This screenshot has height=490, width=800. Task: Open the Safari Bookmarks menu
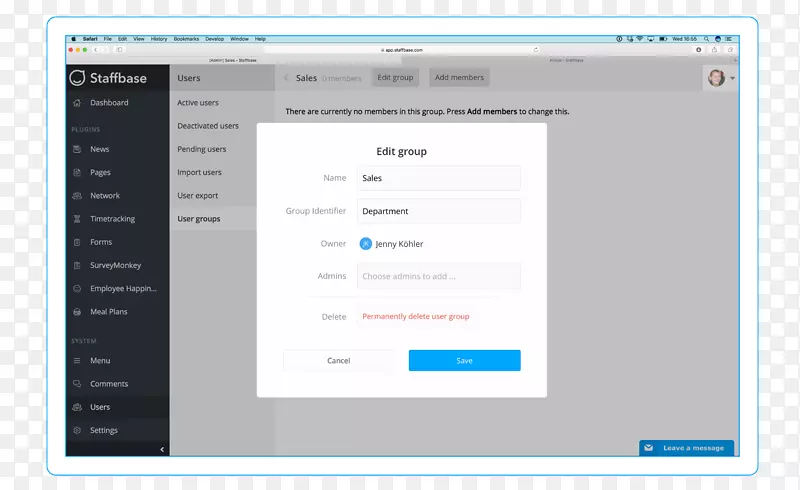pyautogui.click(x=186, y=39)
